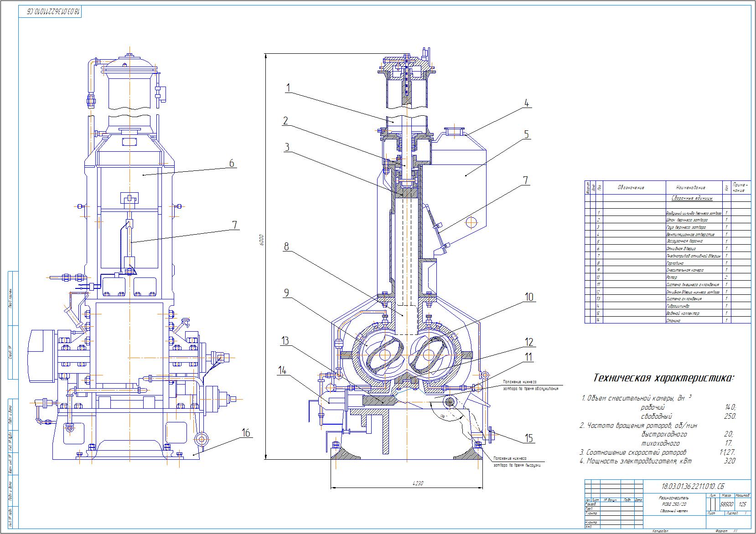Select callout number 16 near the machine base
756x534 pixels.
tap(246, 433)
